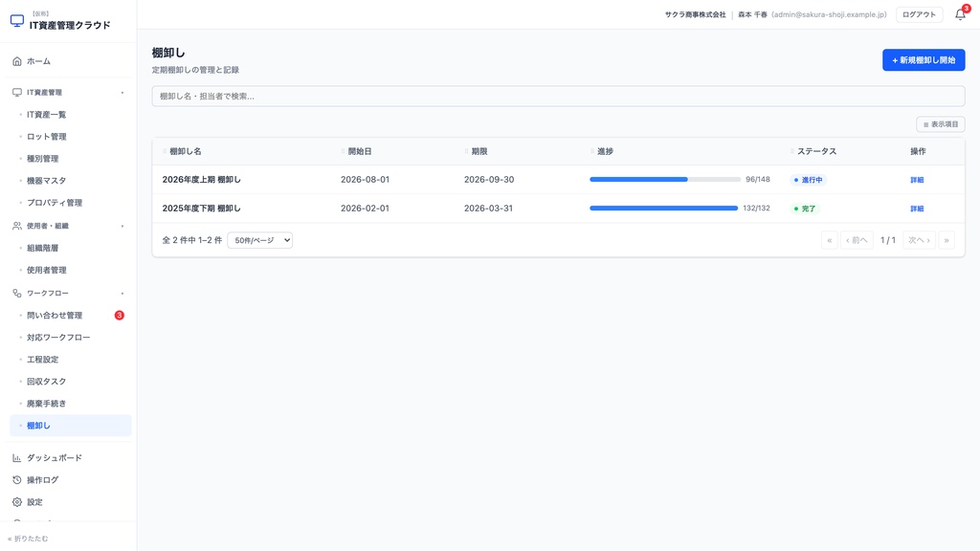This screenshot has height=551, width=980.
Task: Click the 新規棚卸し開始 button
Action: (x=924, y=60)
